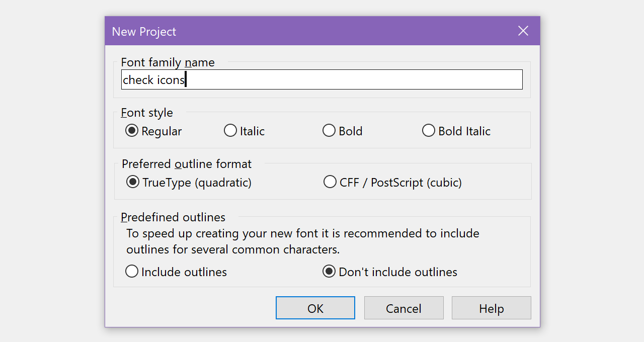This screenshot has width=644, height=342.
Task: Select the Regular font style radio button
Action: tap(132, 131)
